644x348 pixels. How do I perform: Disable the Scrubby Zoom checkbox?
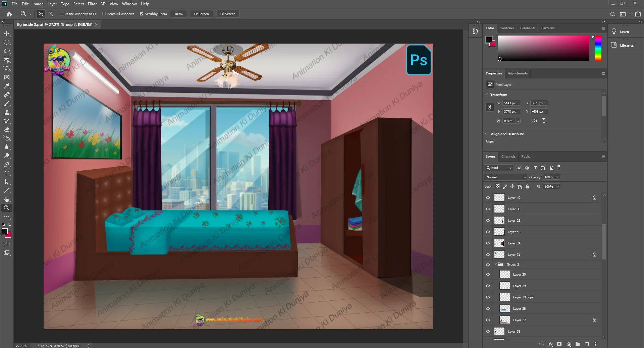142,14
